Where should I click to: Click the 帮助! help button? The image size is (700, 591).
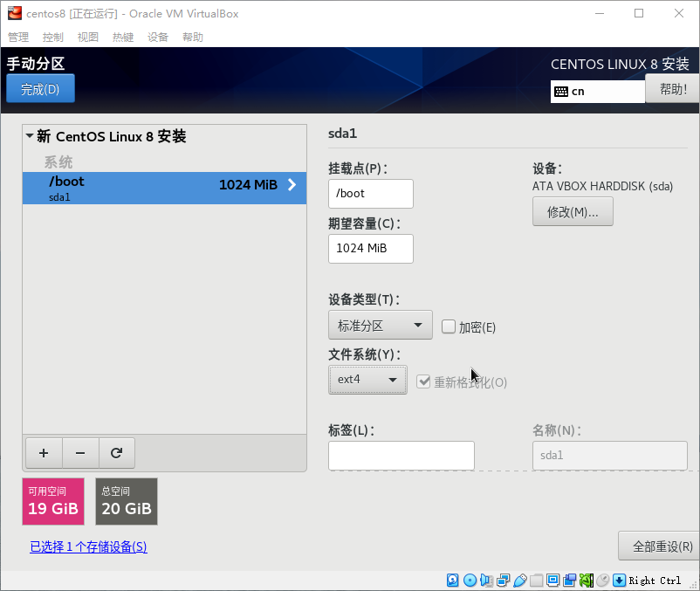pyautogui.click(x=673, y=89)
